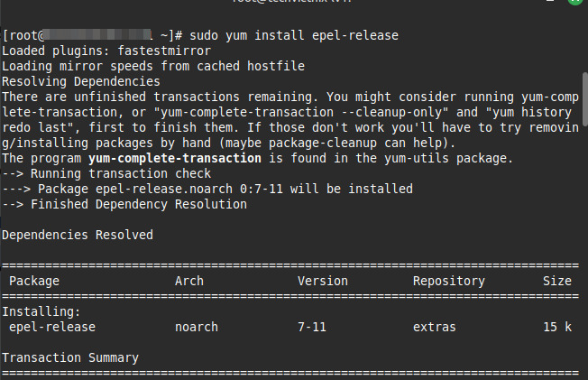Viewport: 588px width, 380px height.
Task: Click the 'Package' column header
Action: click(x=34, y=282)
